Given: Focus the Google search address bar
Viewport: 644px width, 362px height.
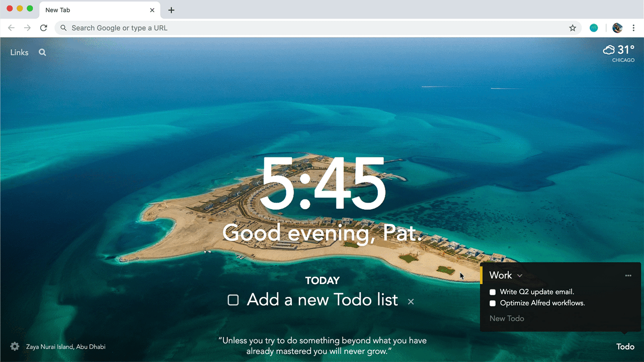Looking at the screenshot, I should coord(318,28).
